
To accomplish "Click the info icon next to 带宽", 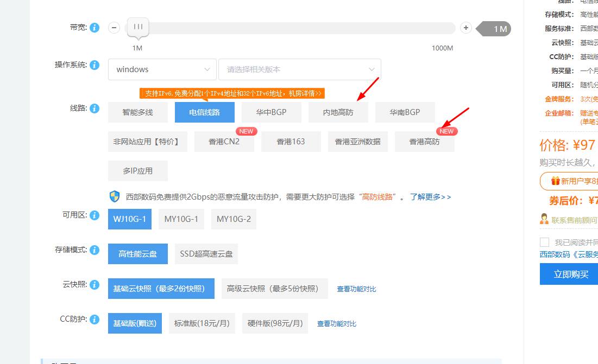I will pyautogui.click(x=95, y=28).
